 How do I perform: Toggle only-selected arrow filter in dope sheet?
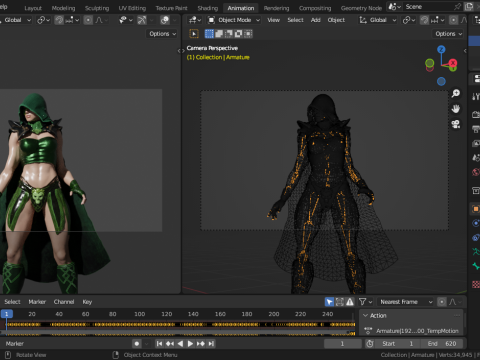pyautogui.click(x=329, y=302)
